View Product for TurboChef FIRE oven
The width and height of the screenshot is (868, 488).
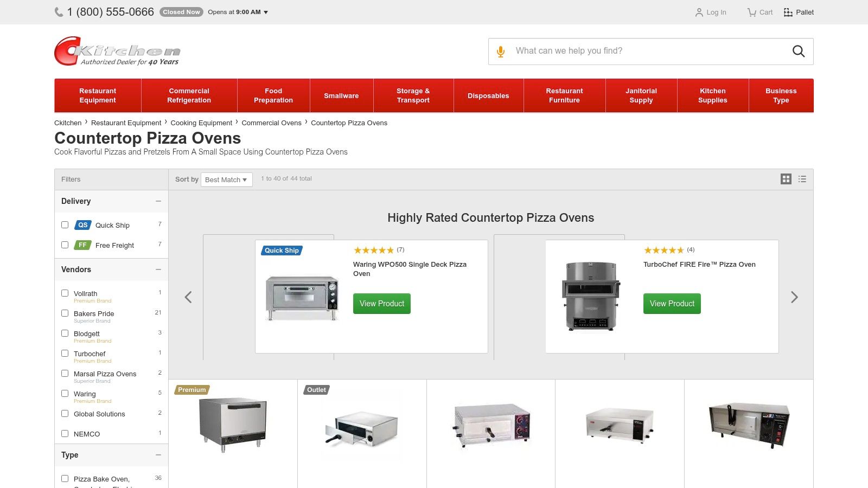(x=672, y=304)
